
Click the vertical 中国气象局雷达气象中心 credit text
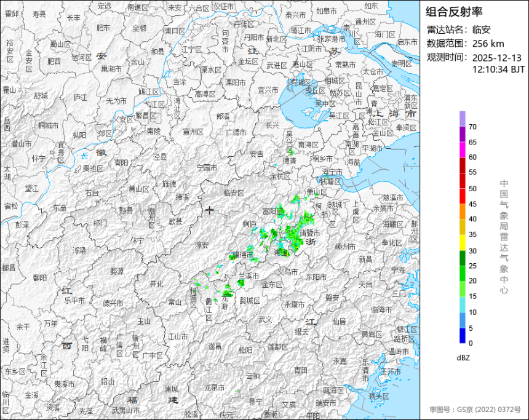(x=504, y=237)
